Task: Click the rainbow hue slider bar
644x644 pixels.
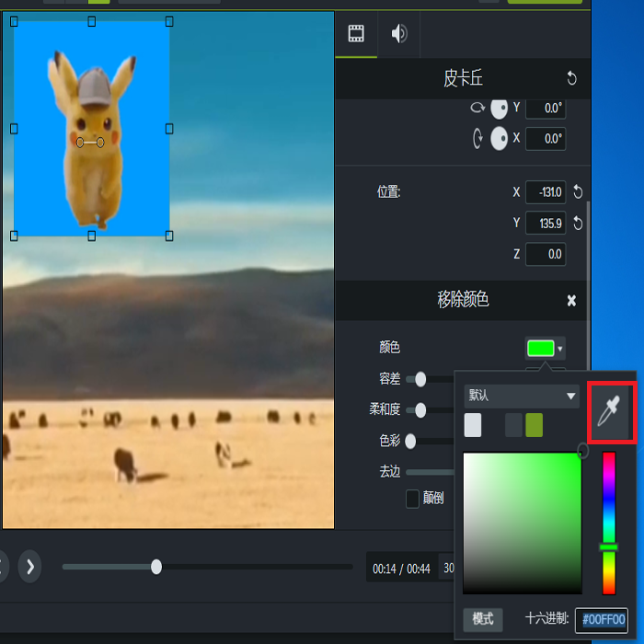Action: 609,523
